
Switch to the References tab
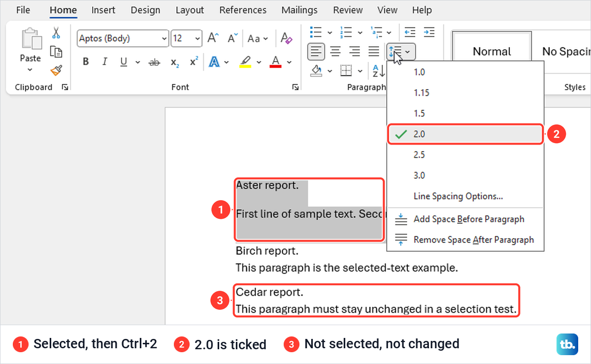click(x=243, y=10)
